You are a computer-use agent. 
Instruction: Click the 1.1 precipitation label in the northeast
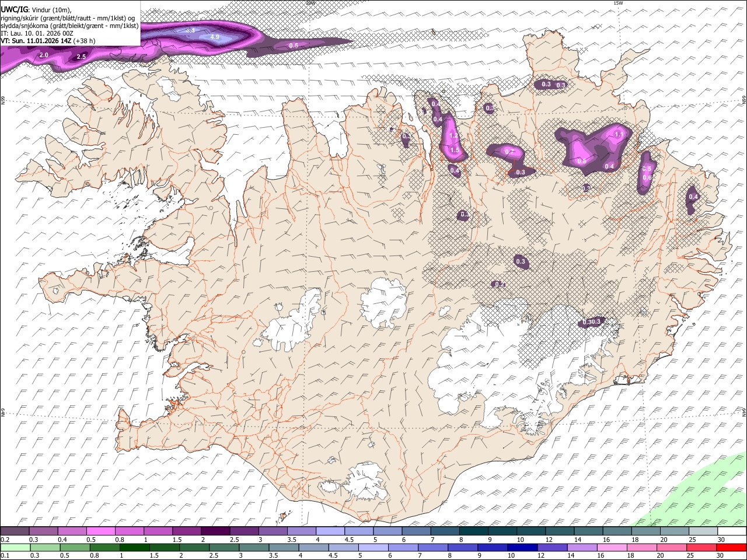pos(619,134)
